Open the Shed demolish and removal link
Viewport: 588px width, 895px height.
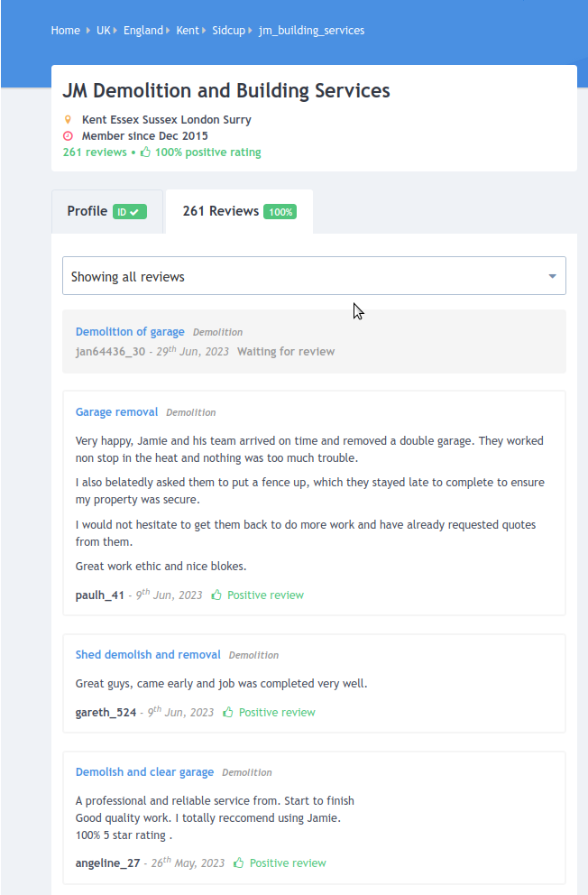tap(148, 655)
